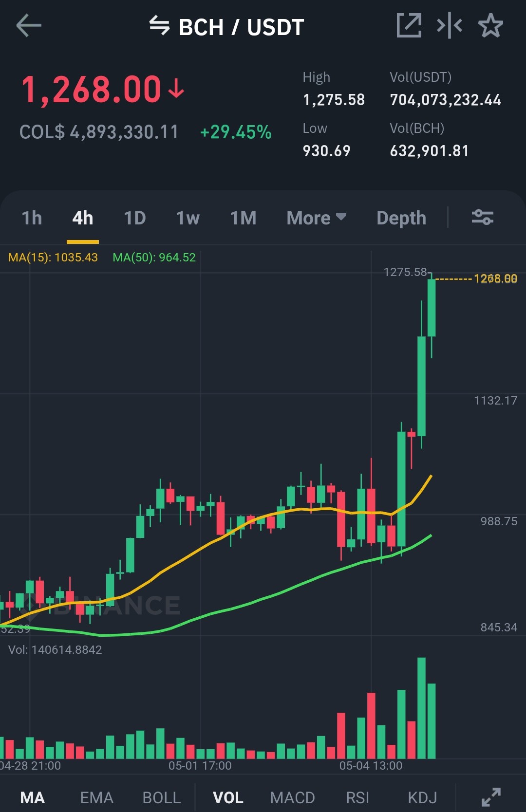Open chart settings sliders icon
Image resolution: width=526 pixels, height=812 pixels.
(483, 217)
